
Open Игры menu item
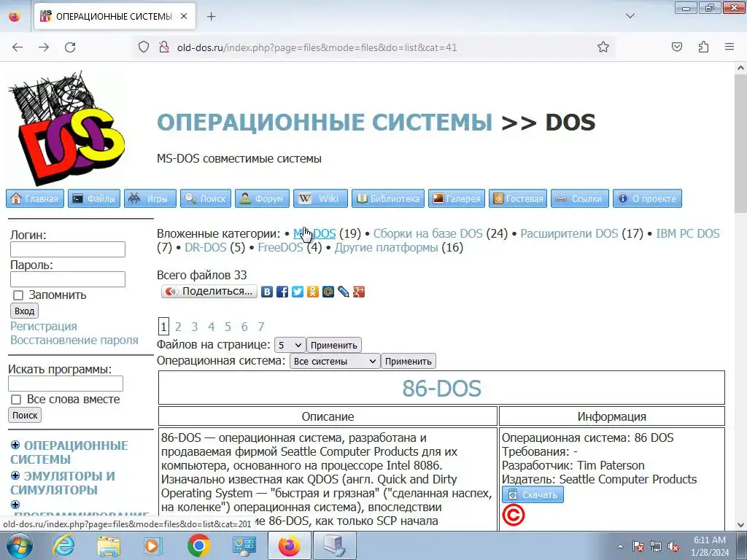(x=150, y=198)
